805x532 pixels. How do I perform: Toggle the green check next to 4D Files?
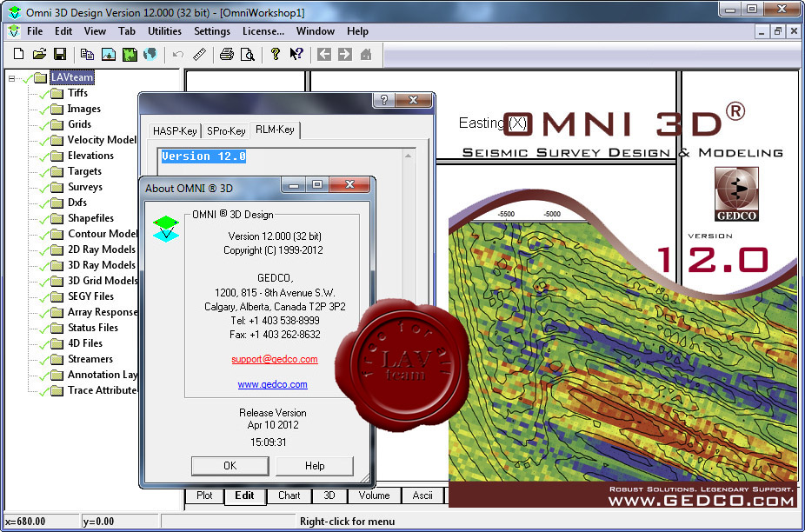(x=44, y=343)
